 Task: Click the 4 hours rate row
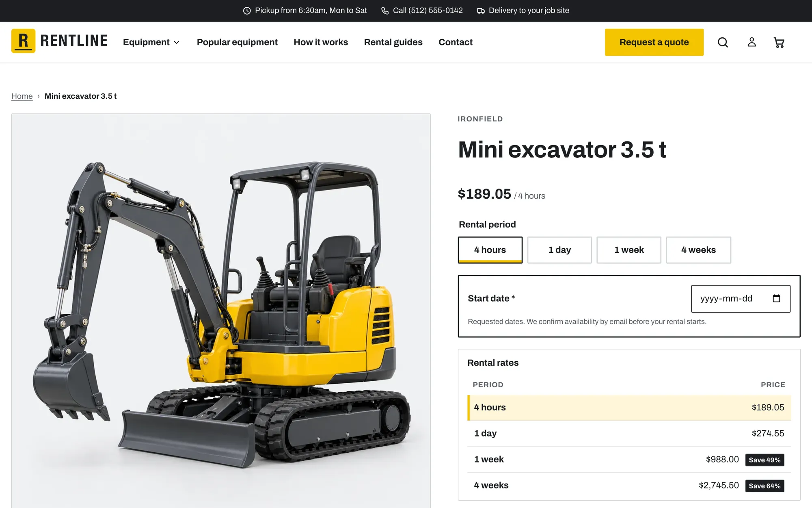tap(629, 408)
